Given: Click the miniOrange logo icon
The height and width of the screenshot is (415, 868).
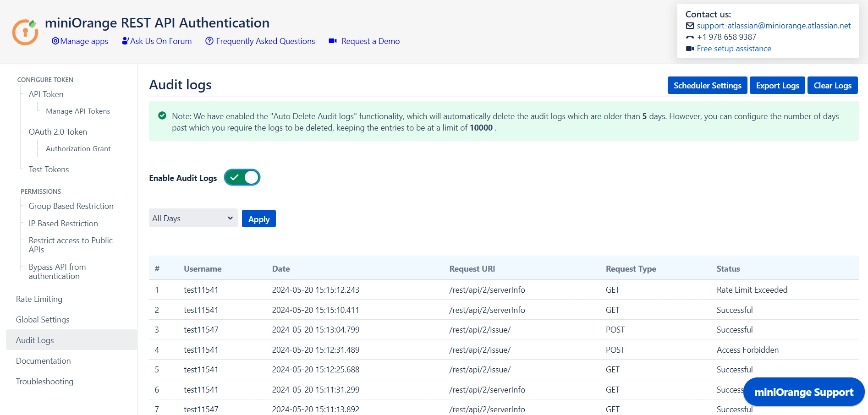Looking at the screenshot, I should click(x=25, y=32).
